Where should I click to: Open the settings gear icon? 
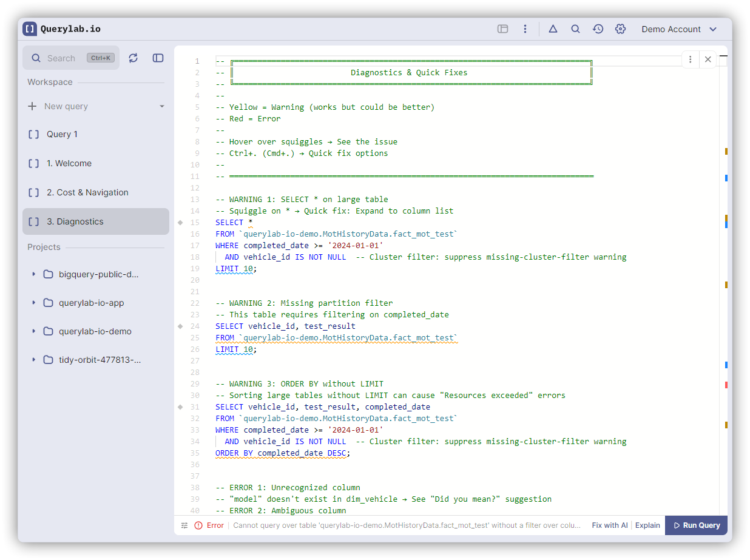point(620,29)
